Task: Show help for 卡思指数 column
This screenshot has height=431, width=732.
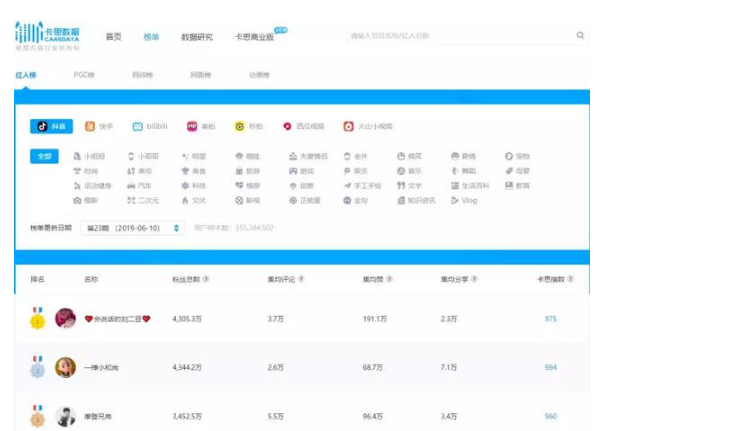Action: (x=571, y=279)
